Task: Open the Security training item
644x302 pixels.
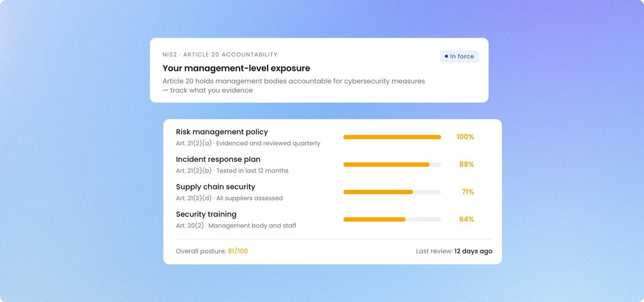Action: click(206, 214)
